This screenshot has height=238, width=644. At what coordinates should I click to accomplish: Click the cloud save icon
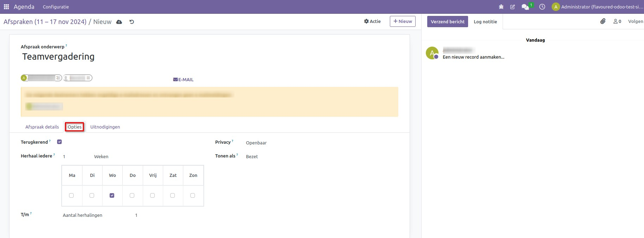(x=119, y=22)
